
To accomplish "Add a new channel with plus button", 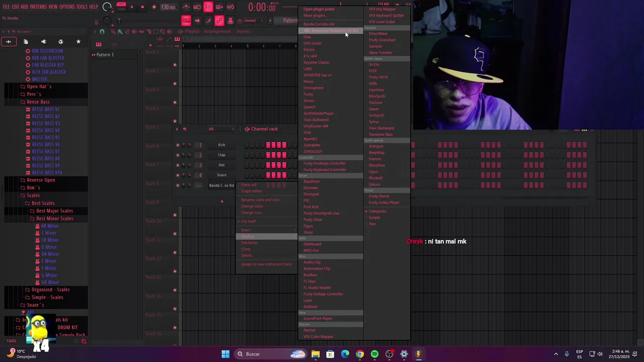I will point(222,202).
